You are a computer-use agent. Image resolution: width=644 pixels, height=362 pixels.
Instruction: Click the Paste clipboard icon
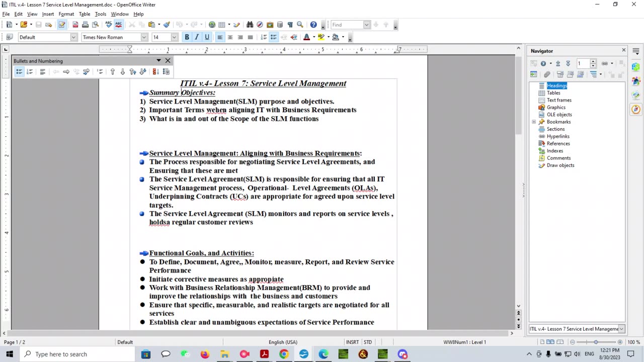coord(151,24)
